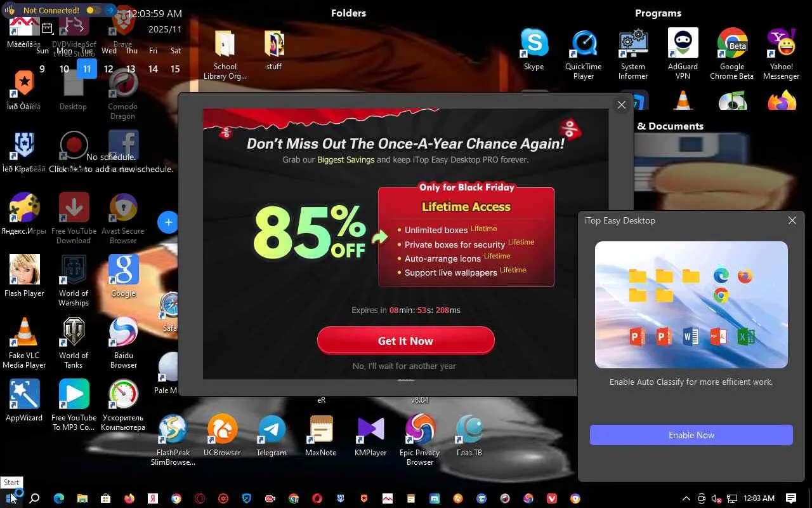Open the AppWizard desktop shortcut
812x508 pixels.
(x=24, y=401)
